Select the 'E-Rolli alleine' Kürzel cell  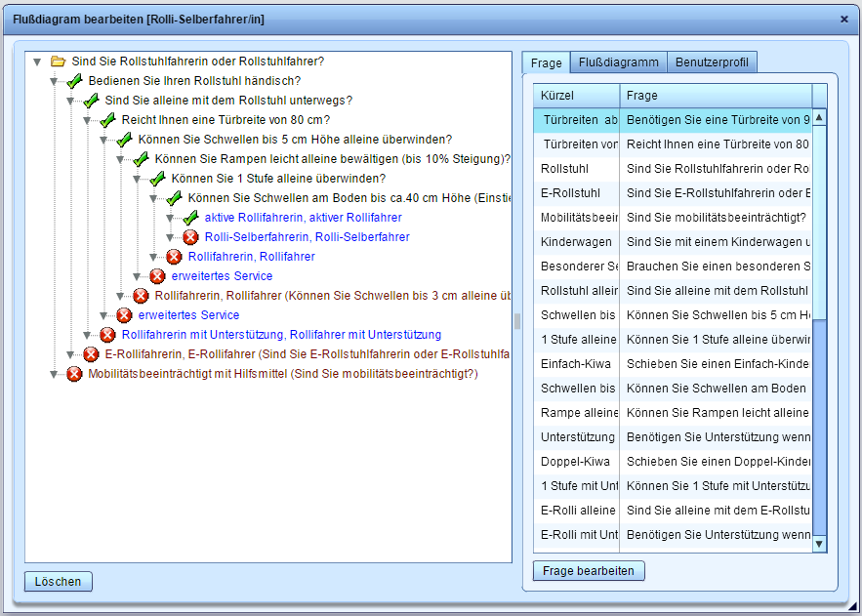click(x=577, y=510)
